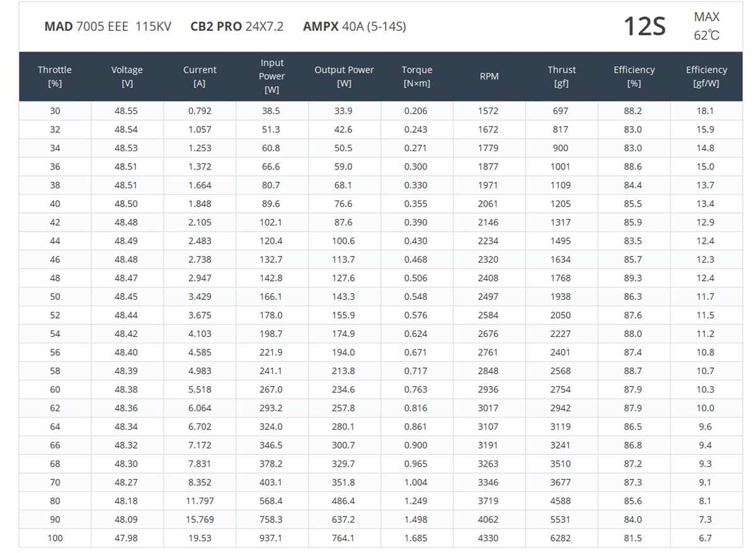Click the RPM column header
Screen dimensions: 756x553
(489, 76)
